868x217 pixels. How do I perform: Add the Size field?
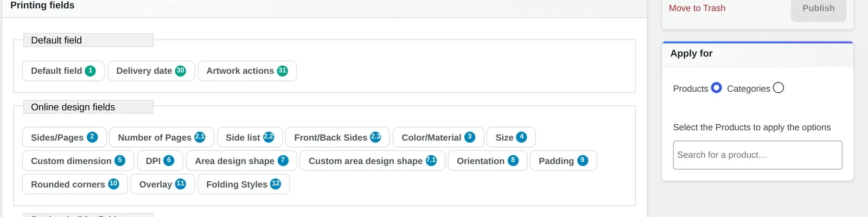(511, 137)
